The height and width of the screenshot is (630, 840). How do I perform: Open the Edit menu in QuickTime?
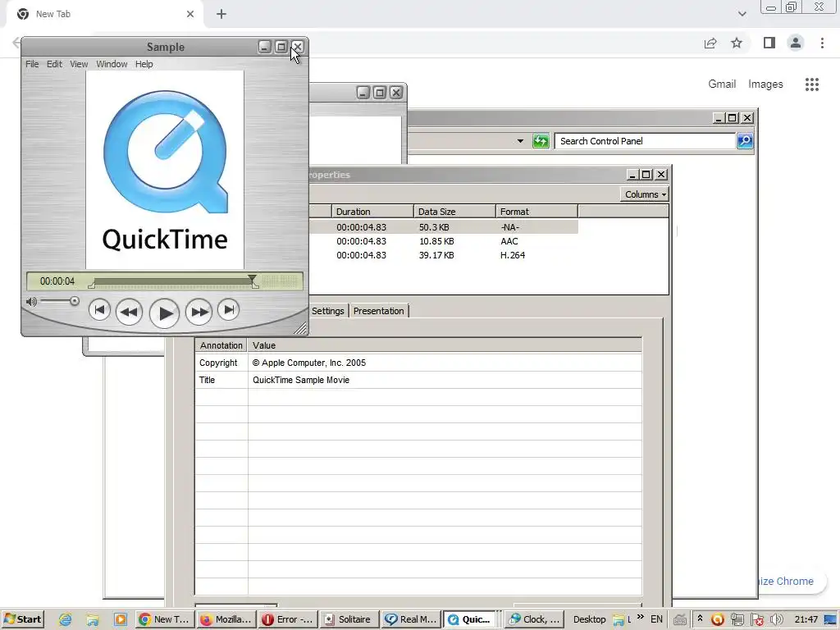54,64
